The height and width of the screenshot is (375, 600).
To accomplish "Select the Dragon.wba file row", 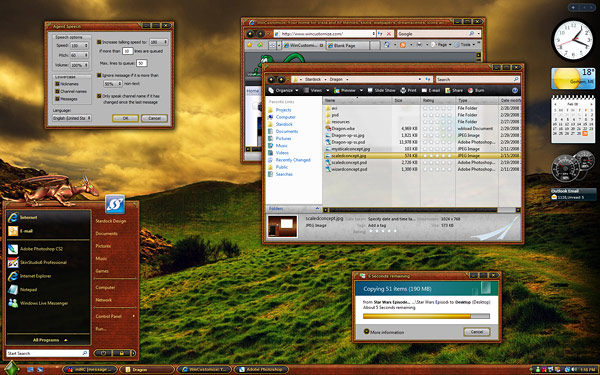I will (422, 129).
